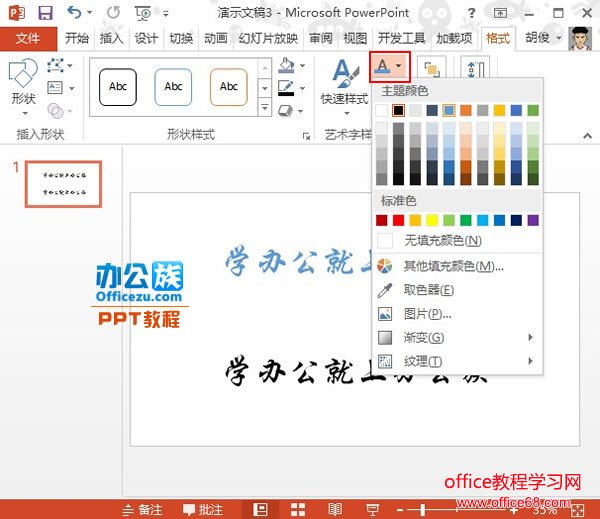Viewport: 600px width, 519px height.
Task: Switch to 开始 Home tab
Action: [x=77, y=38]
